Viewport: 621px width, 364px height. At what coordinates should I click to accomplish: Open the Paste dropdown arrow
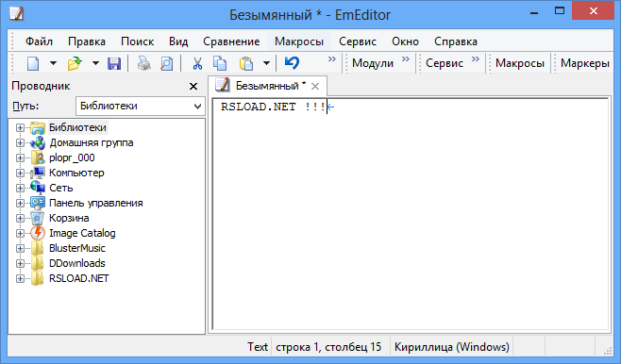coord(266,63)
